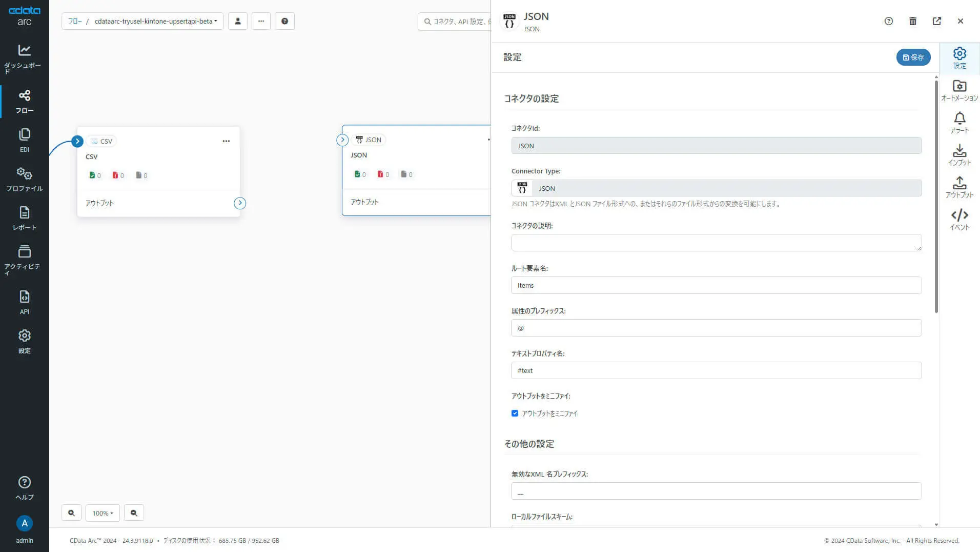Click the JSON connector green success count
Screen dimensions: 980x552
pos(360,174)
